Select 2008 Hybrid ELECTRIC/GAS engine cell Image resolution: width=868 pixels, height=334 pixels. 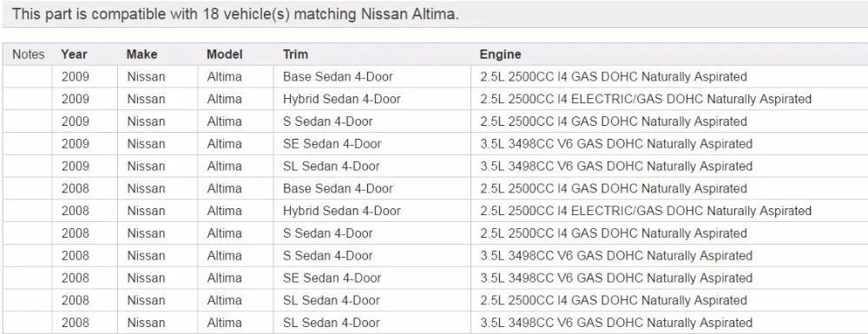point(669,211)
